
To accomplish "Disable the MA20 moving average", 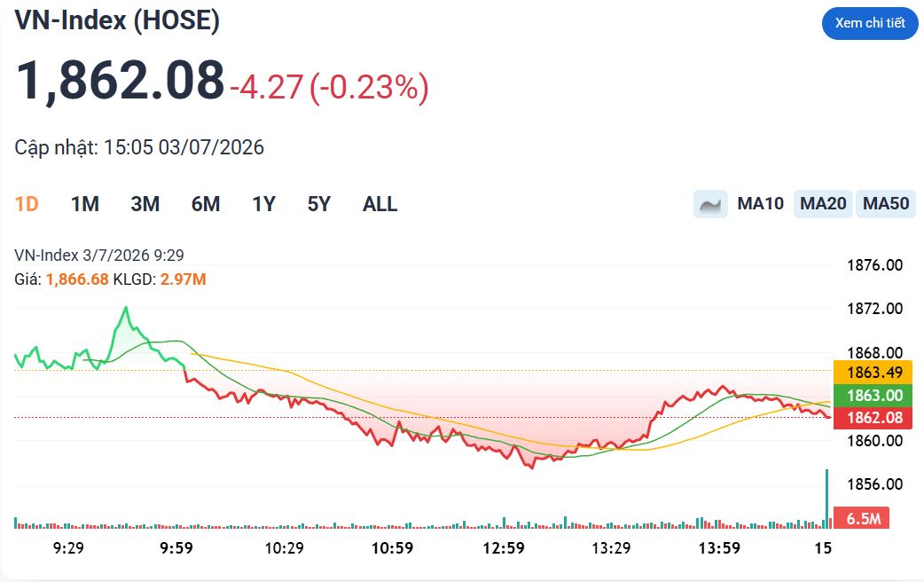I will [823, 204].
